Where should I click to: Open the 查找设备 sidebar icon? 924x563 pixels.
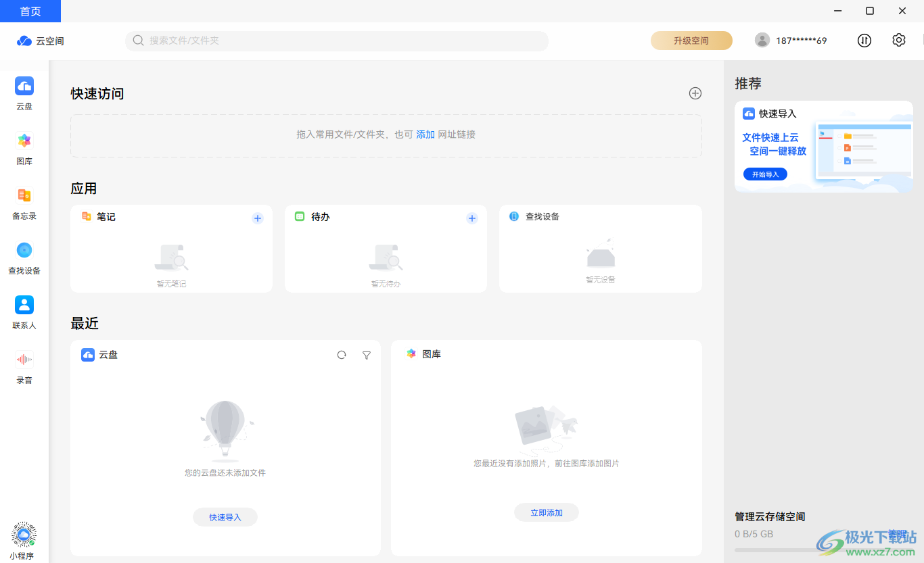24,250
